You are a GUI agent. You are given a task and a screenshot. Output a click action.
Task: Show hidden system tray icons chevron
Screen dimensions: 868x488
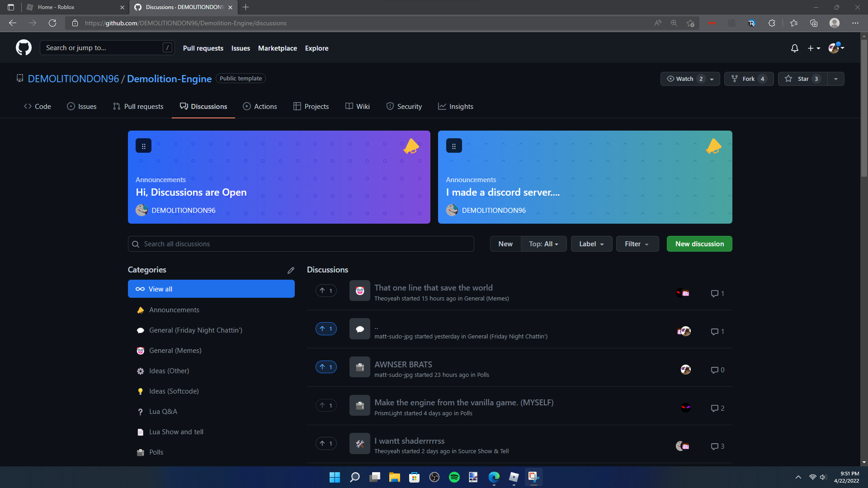pos(798,477)
